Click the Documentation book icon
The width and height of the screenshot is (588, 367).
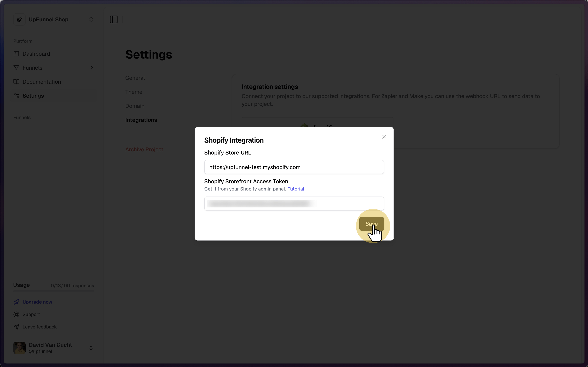[16, 82]
